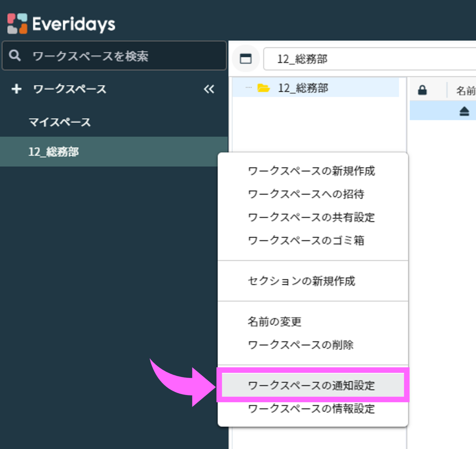Select ワークスペースの通知設定 menu item

tap(311, 385)
